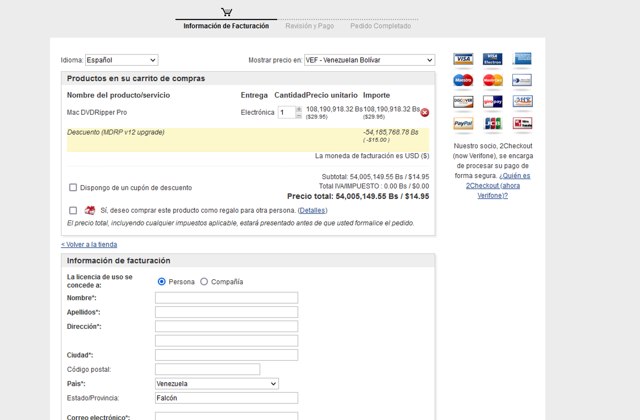Decrease Mac DVDRipper Pro quantity by one
This screenshot has height=420, width=640.
[299, 116]
